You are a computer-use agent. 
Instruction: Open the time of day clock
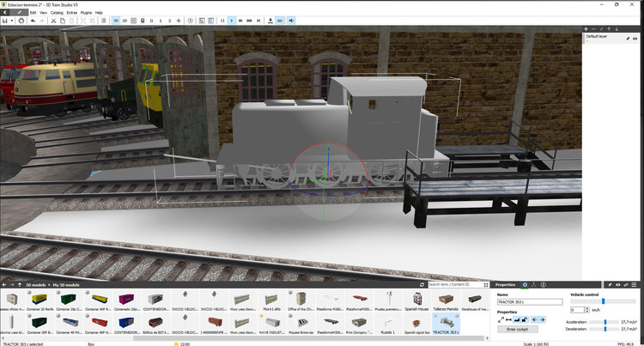(190, 21)
